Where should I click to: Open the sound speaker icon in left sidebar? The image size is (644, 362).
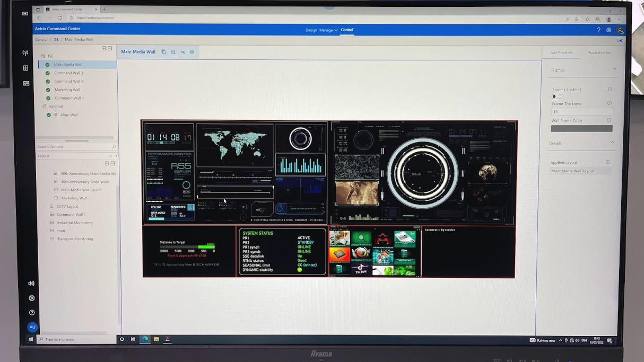tap(31, 284)
